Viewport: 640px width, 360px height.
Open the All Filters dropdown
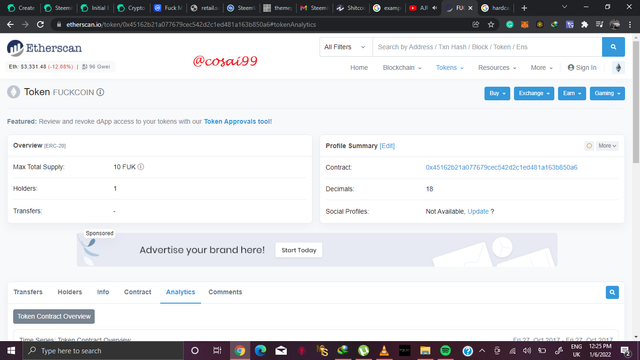pyautogui.click(x=345, y=47)
